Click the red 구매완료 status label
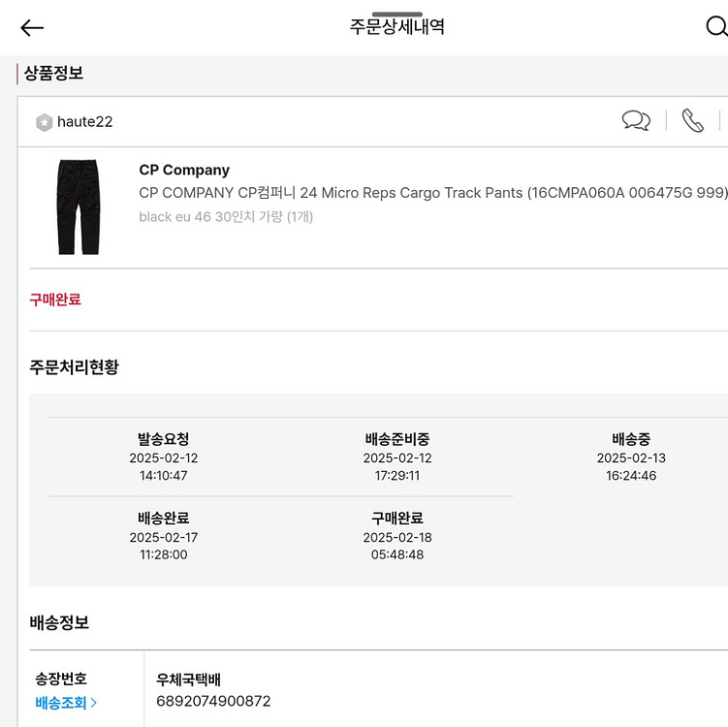The height and width of the screenshot is (727, 728). [55, 300]
